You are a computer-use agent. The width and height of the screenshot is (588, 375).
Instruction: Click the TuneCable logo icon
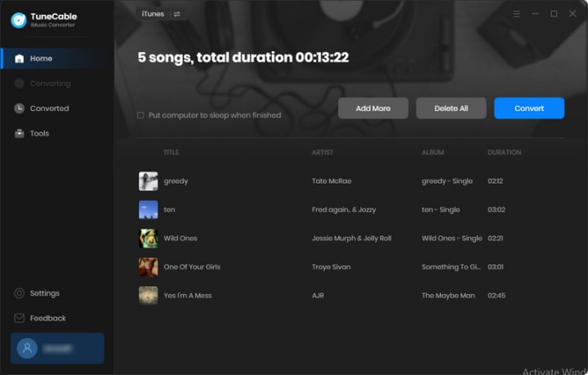coord(18,20)
